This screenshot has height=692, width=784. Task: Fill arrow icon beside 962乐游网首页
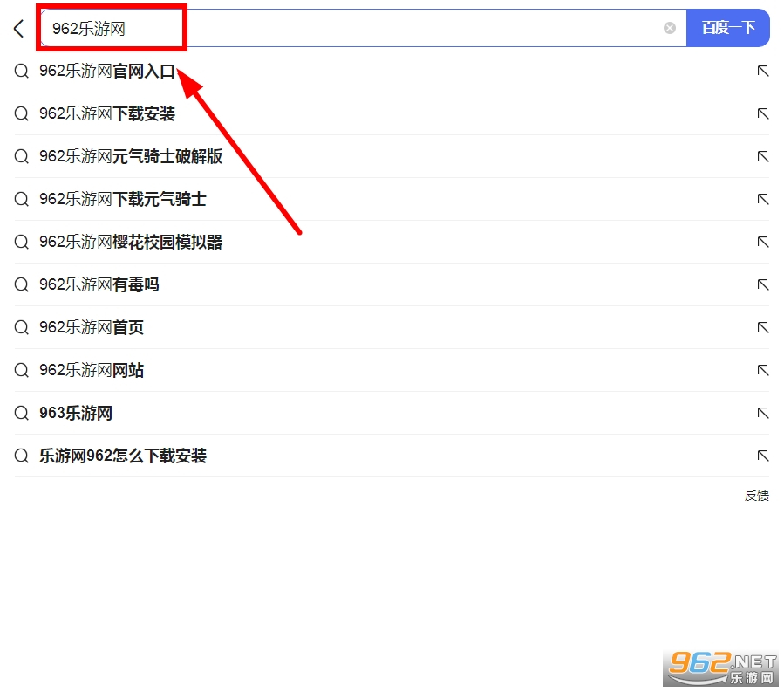tap(762, 328)
